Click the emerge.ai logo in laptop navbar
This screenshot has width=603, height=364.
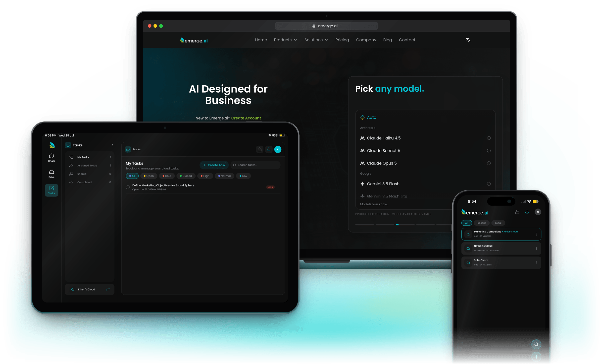click(x=194, y=40)
